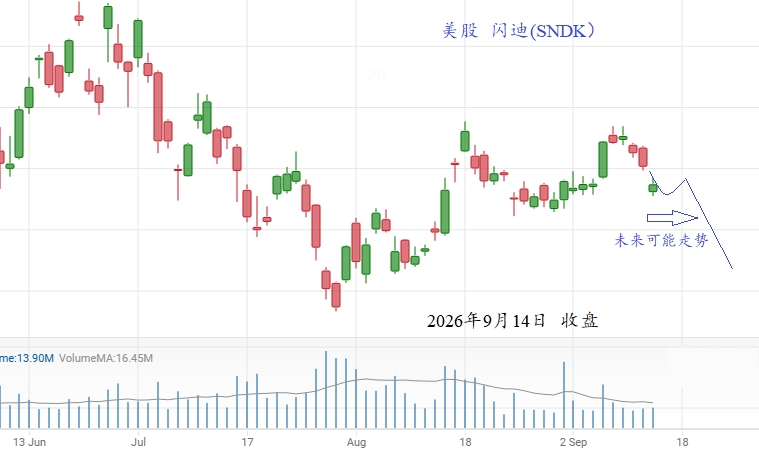Viewport: 759px width, 451px height.
Task: Click the 17 date axis label
Action: click(247, 442)
